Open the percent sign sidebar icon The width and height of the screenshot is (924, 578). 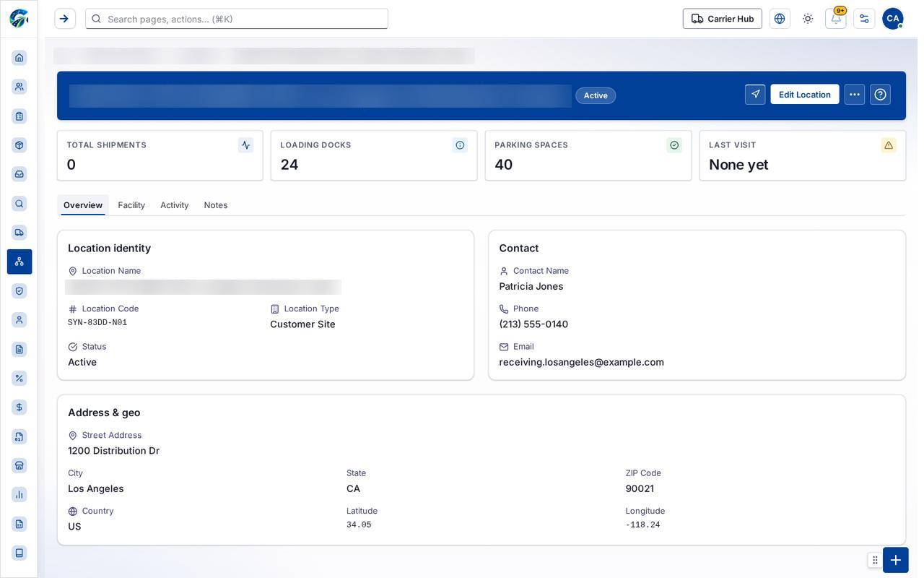coord(19,379)
